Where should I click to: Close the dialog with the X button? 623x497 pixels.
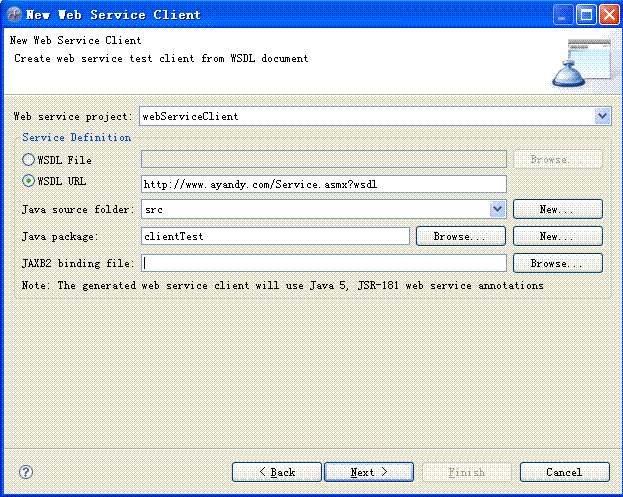(x=609, y=15)
